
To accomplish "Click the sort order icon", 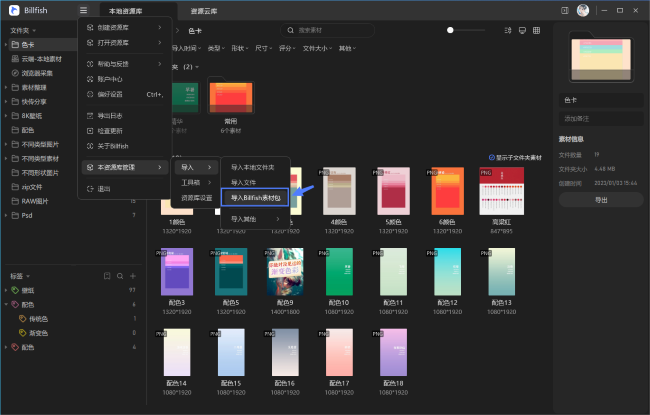I will 506,32.
